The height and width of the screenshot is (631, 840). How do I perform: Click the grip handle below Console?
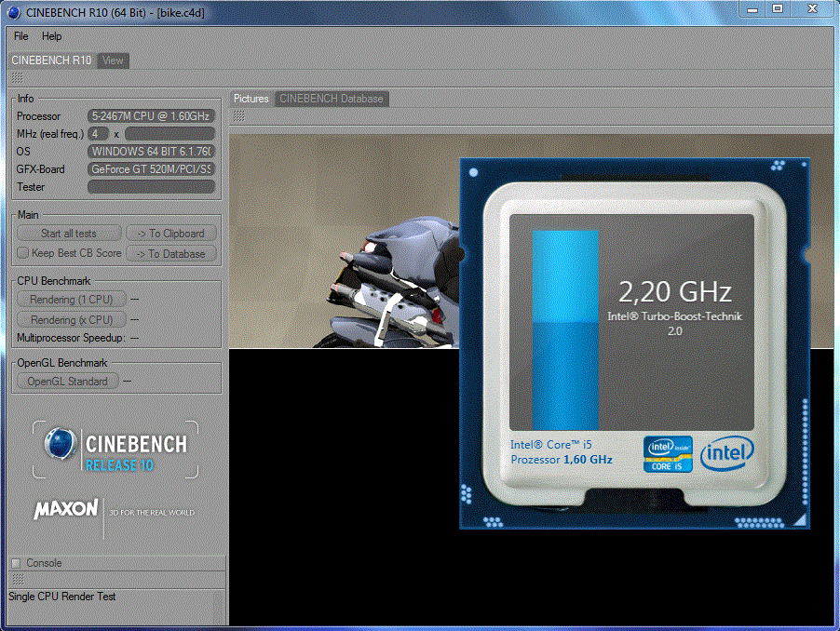18,579
